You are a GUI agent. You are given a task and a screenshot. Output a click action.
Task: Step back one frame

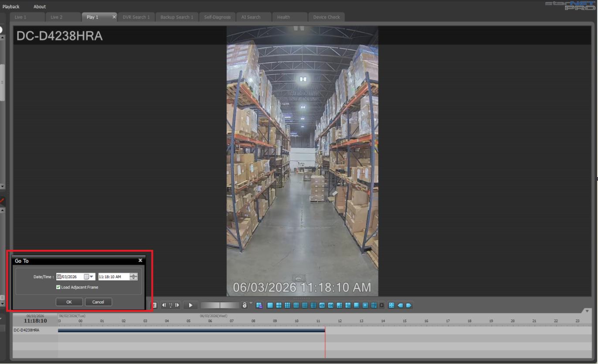pyautogui.click(x=164, y=305)
